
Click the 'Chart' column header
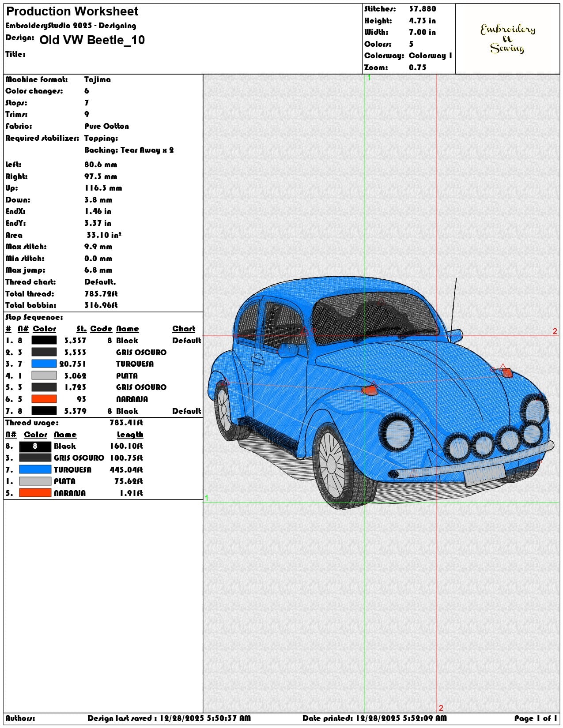click(184, 329)
